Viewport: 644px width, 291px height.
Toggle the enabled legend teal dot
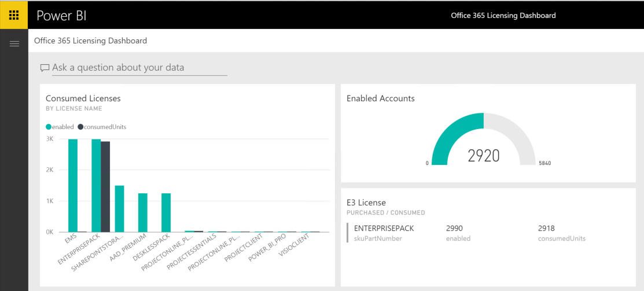click(x=49, y=127)
